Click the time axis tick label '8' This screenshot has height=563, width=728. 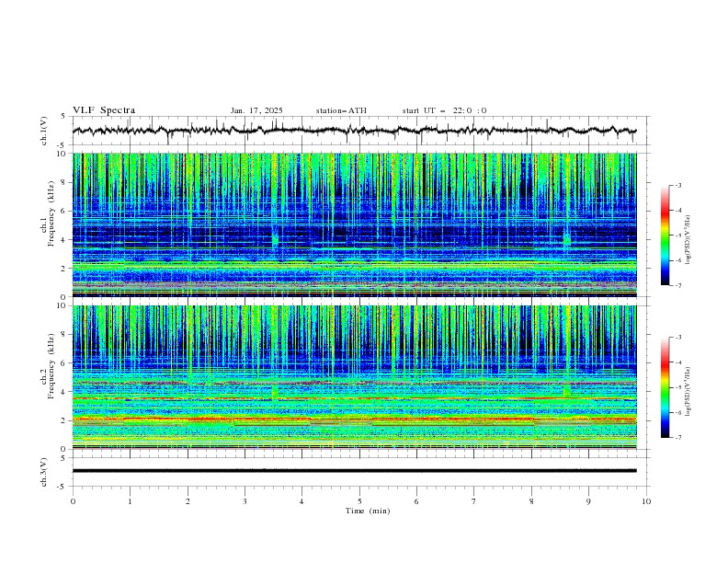tap(531, 501)
